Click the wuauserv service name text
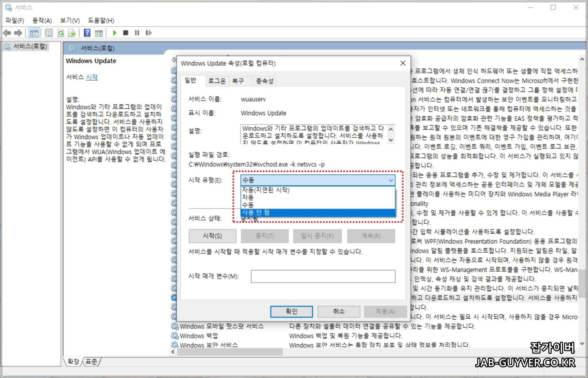The height and width of the screenshot is (378, 588). coord(253,99)
